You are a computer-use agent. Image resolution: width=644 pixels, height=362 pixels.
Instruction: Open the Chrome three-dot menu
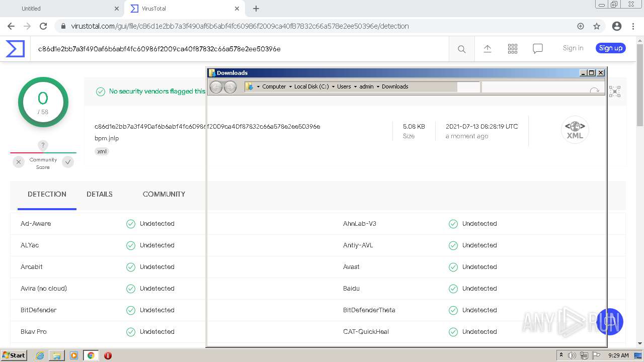coord(633,26)
